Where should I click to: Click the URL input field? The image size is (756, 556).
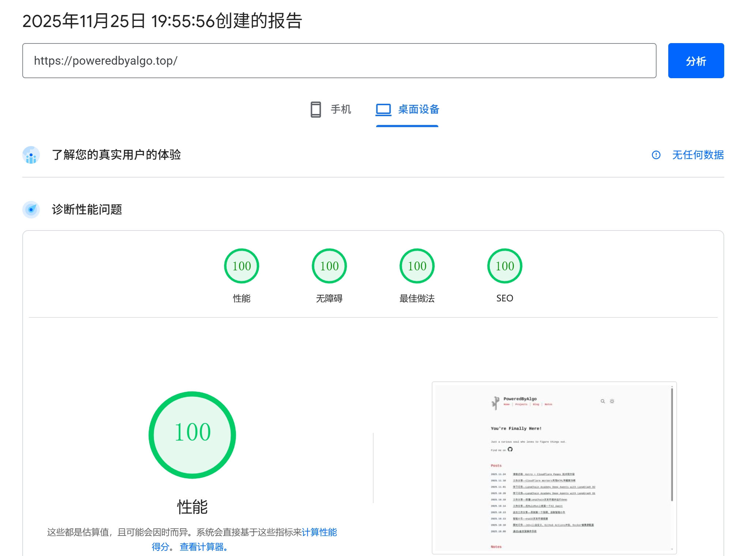point(339,61)
